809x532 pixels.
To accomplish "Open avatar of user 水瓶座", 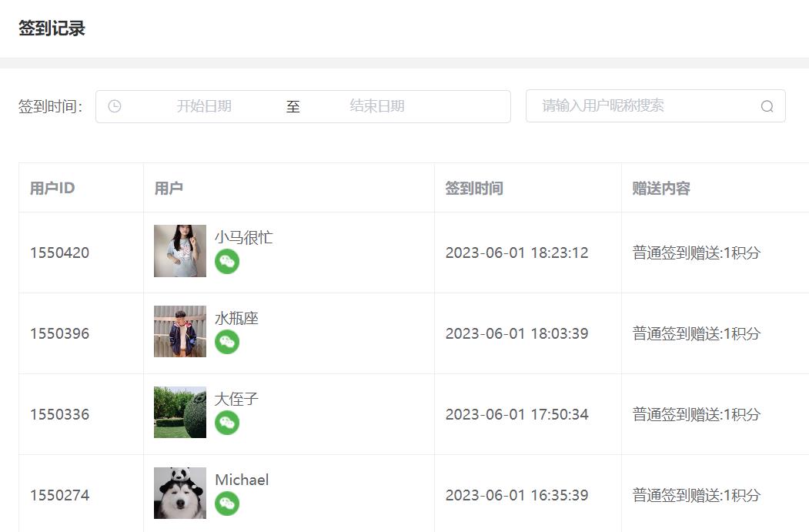I will coord(180,331).
